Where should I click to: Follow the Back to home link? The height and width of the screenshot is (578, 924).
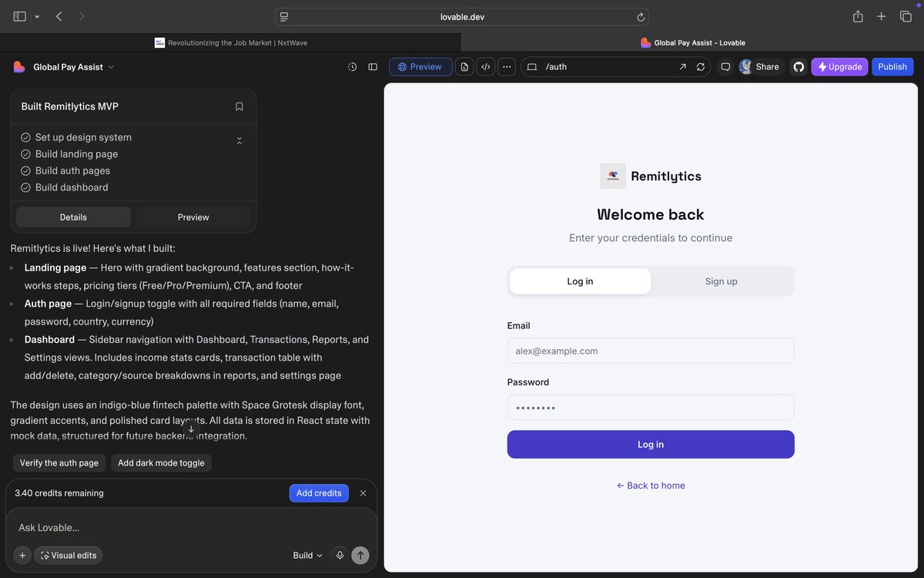[x=651, y=486]
